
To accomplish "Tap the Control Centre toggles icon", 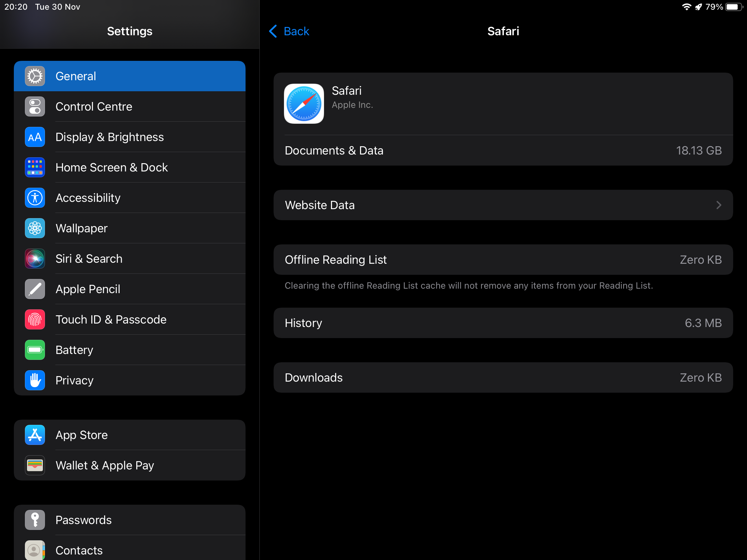I will click(35, 106).
